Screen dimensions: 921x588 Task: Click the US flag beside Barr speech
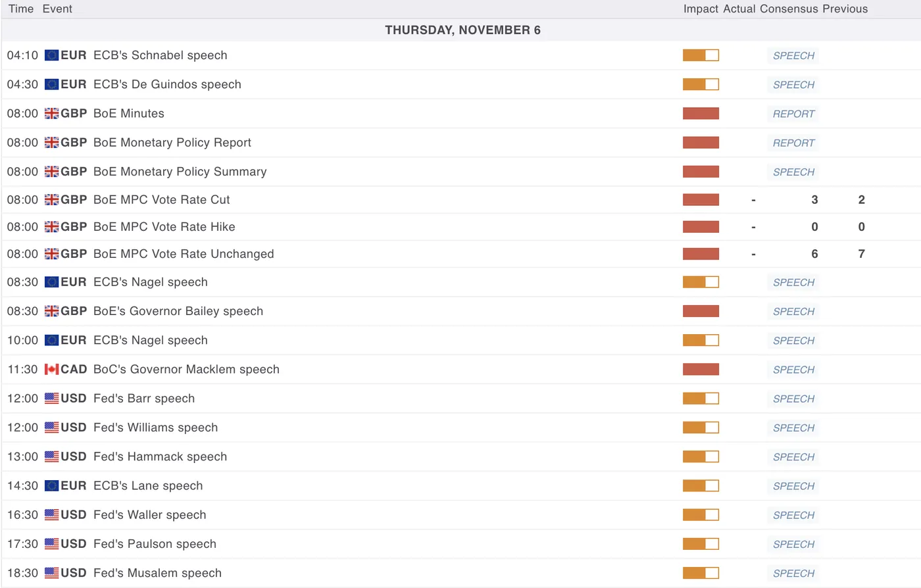point(51,399)
